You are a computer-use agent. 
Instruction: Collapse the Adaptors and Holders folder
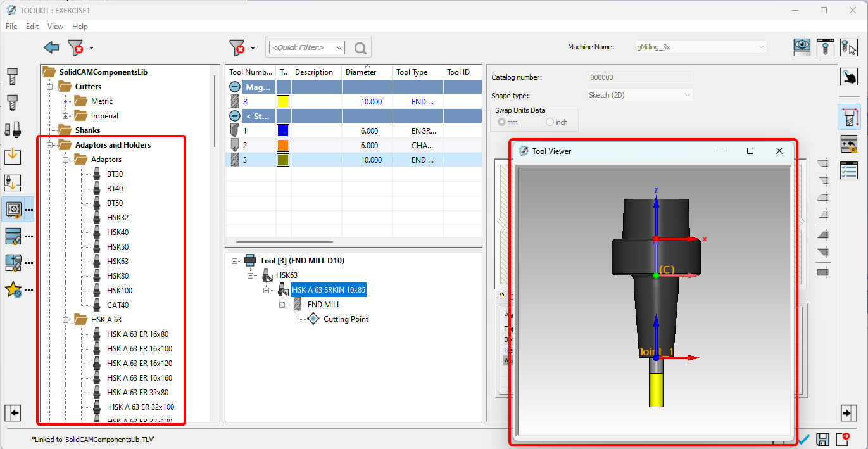click(x=51, y=145)
